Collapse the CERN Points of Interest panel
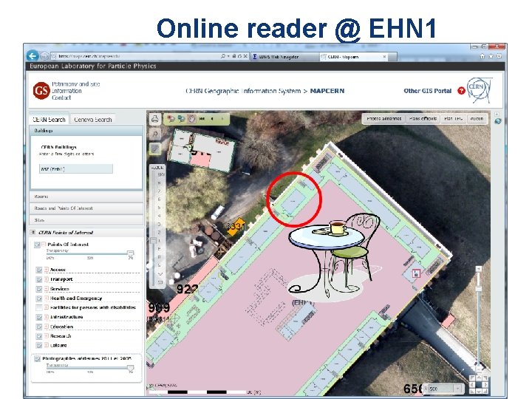Image resolution: width=532 pixels, height=399 pixels. point(33,233)
